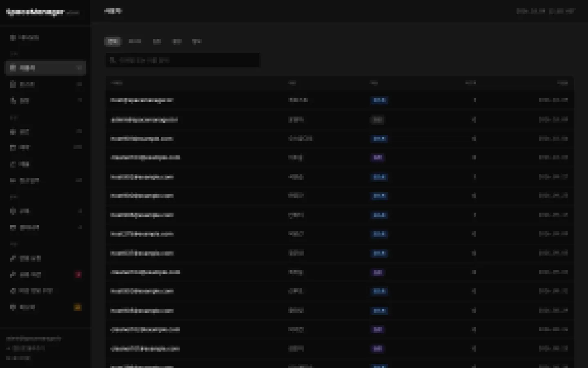Focus the search field above the table
Viewport: 588px width, 368px height.
183,60
